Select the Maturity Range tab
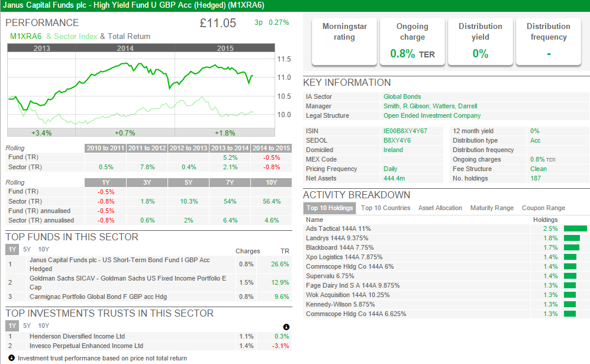The height and width of the screenshot is (364, 590). click(492, 208)
